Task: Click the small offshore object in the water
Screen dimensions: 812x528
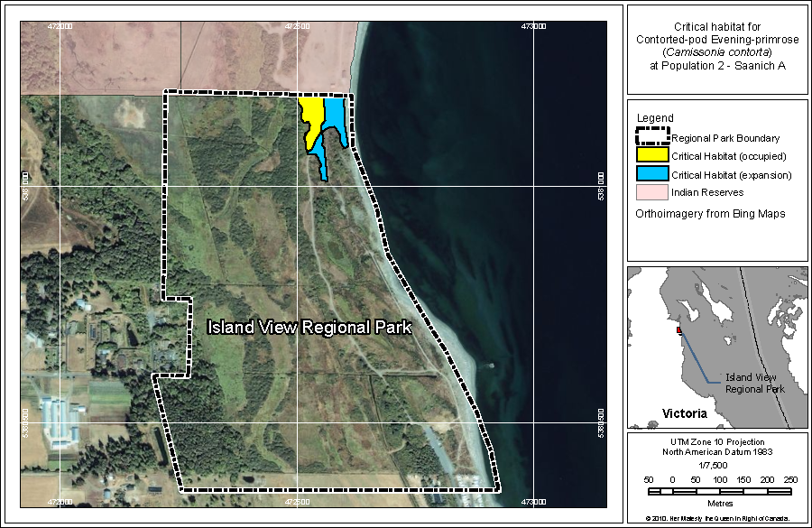Action: 490,365
